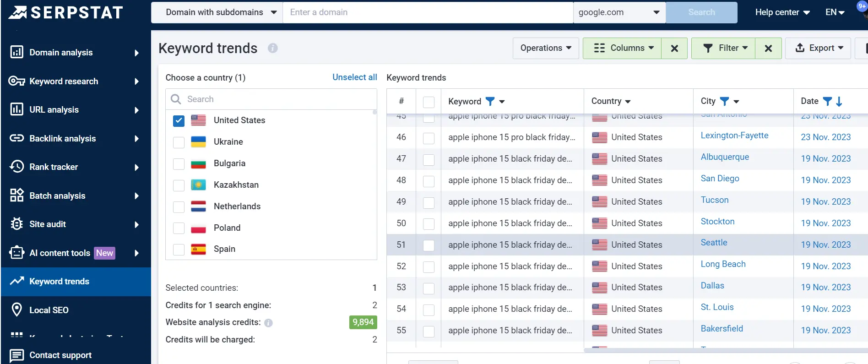Image resolution: width=868 pixels, height=364 pixels.
Task: Open the Domain analysis icon in sidebar
Action: click(16, 52)
